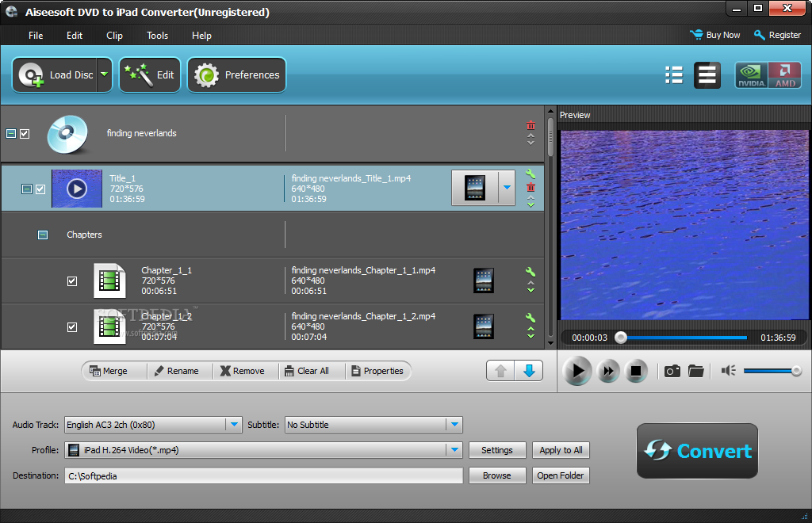Screen dimensions: 812x523
Task: Click the Settings button beside Profile
Action: pos(497,450)
